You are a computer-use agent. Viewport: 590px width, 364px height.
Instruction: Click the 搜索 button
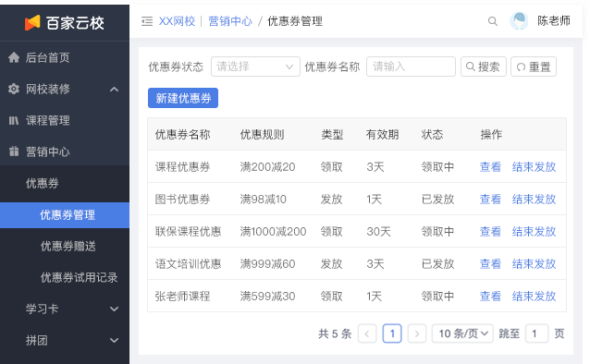pyautogui.click(x=484, y=67)
